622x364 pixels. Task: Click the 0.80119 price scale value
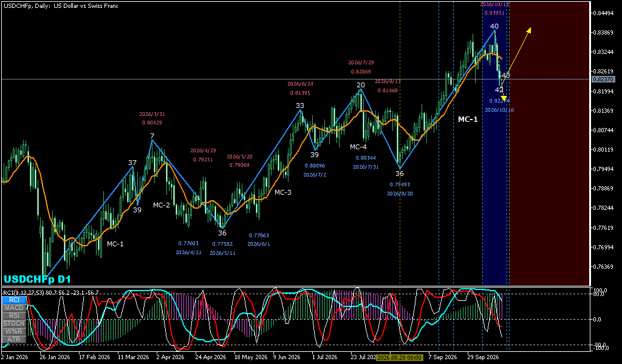coord(603,149)
